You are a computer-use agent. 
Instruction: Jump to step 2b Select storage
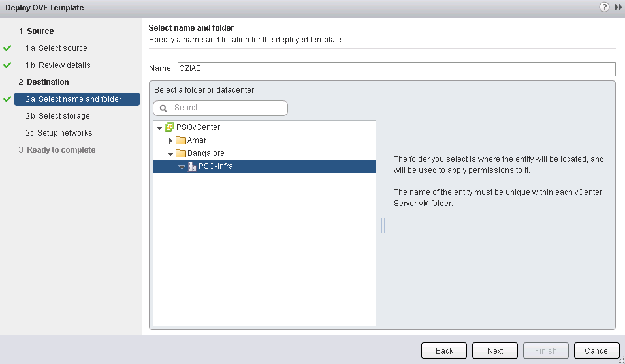[64, 116]
